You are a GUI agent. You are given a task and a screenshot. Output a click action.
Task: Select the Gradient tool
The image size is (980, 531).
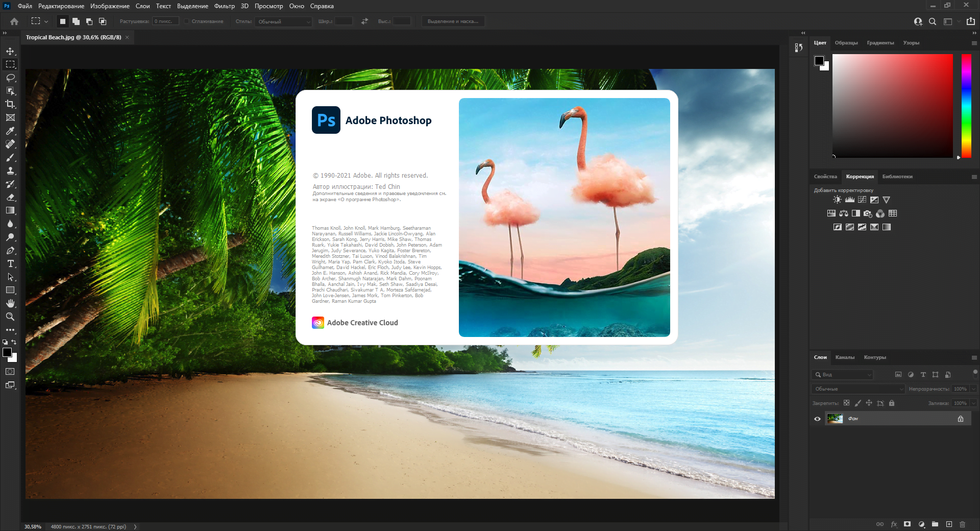[10, 210]
